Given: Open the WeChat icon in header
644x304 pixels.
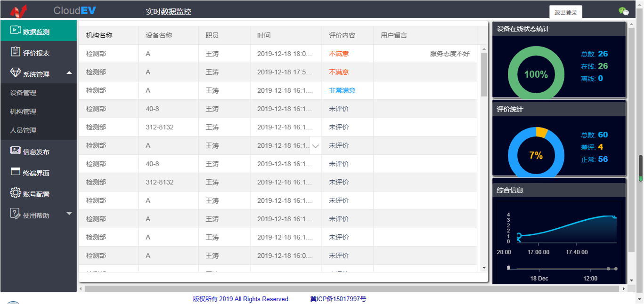Looking at the screenshot, I should pos(623,11).
